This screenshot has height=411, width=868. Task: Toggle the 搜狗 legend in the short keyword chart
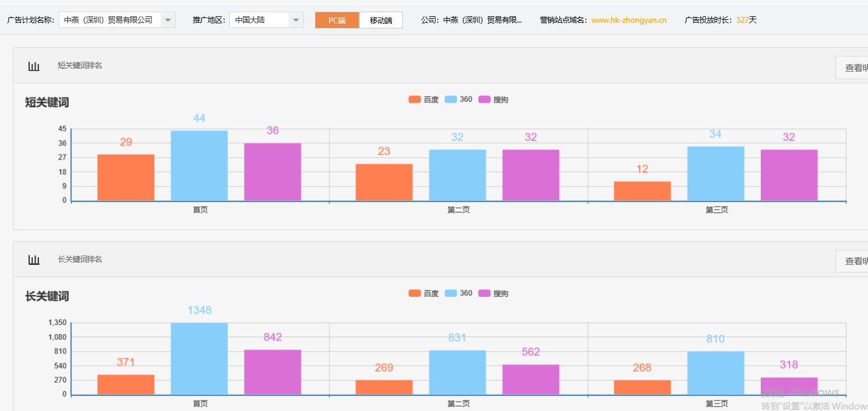pos(494,99)
